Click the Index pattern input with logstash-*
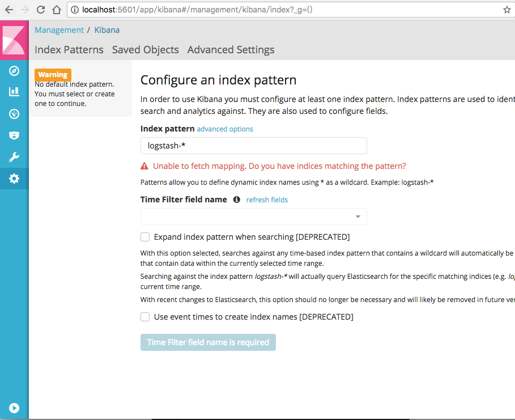This screenshot has height=420, width=515. click(x=254, y=146)
